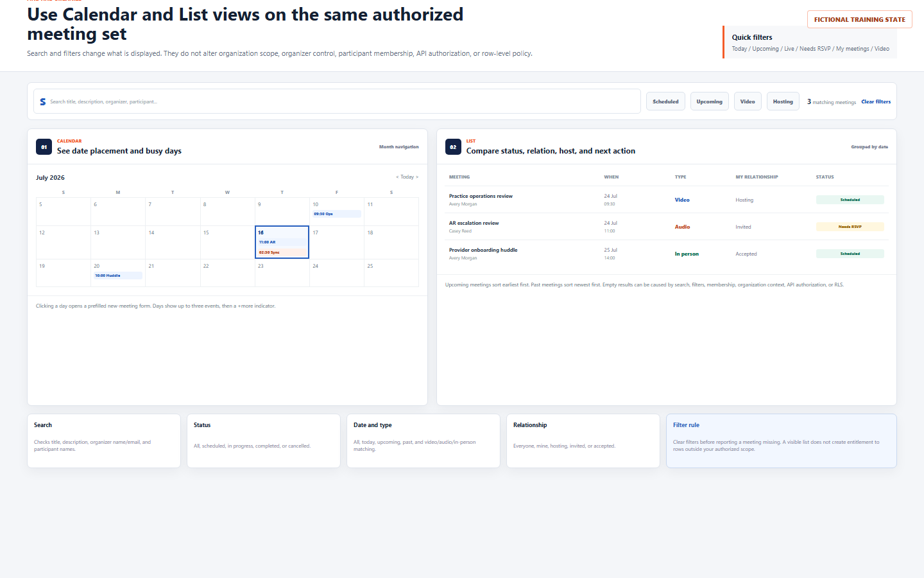Viewport: 924px width, 578px height.
Task: Click the 01 Calendar step badge
Action: [x=44, y=147]
